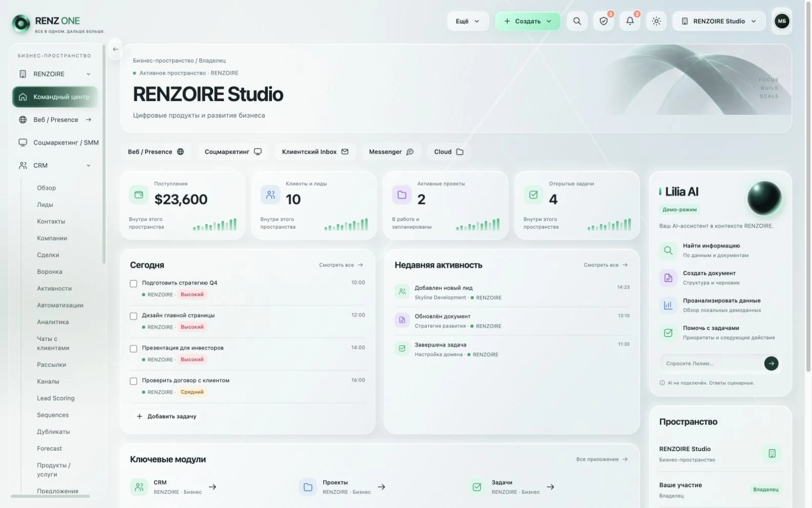This screenshot has height=508, width=812.
Task: Open the МБ user avatar
Action: pyautogui.click(x=782, y=21)
